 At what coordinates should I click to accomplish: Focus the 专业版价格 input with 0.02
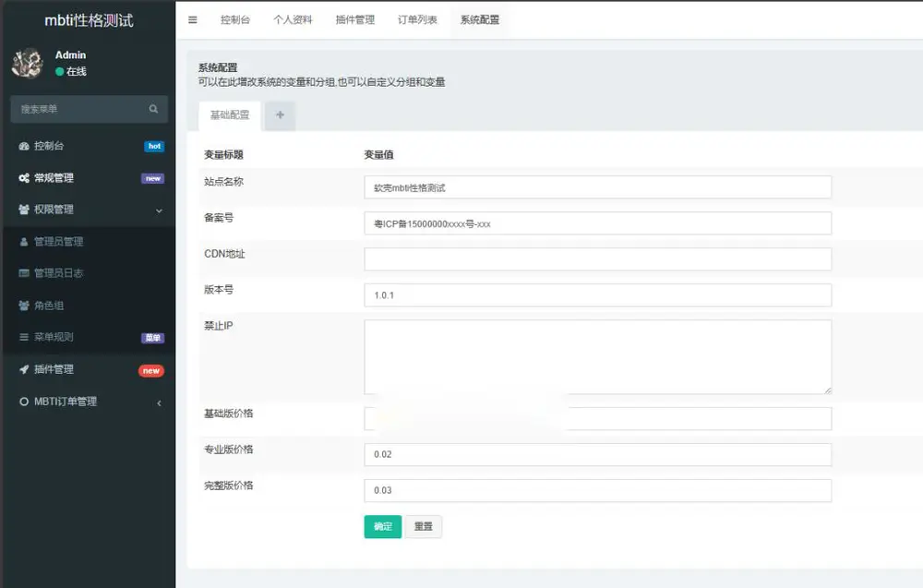[x=597, y=454]
